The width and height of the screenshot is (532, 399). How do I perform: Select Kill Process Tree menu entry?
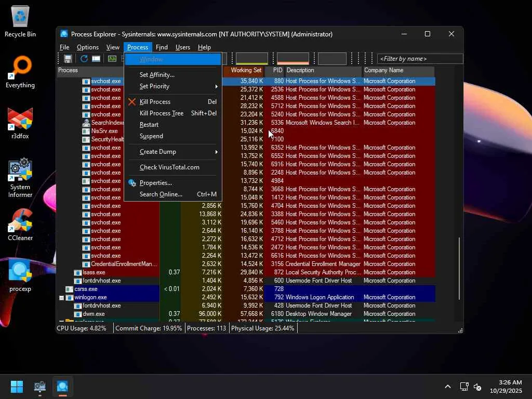(173, 113)
